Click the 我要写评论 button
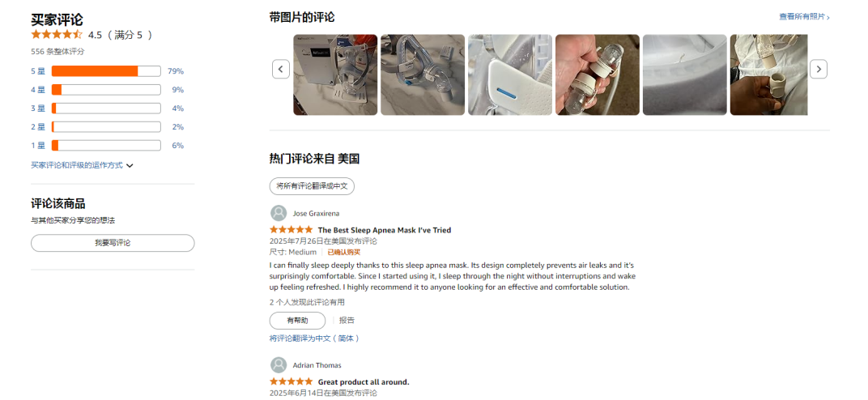This screenshot has width=868, height=400. [113, 243]
